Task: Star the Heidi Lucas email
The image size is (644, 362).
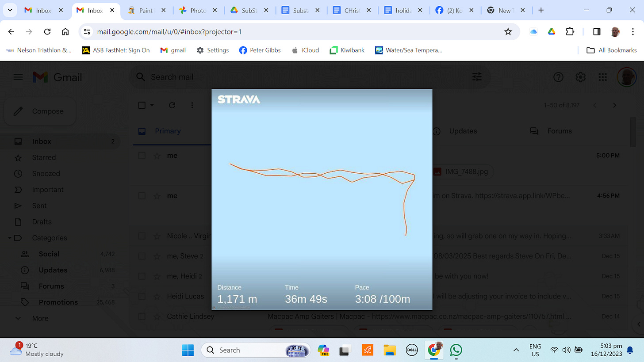Action: click(x=157, y=296)
